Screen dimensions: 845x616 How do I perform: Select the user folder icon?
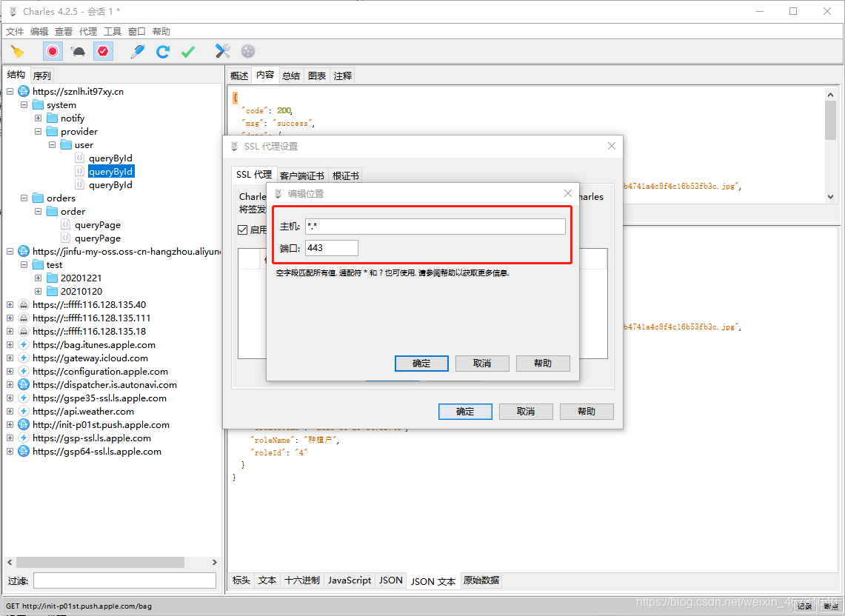click(67, 144)
